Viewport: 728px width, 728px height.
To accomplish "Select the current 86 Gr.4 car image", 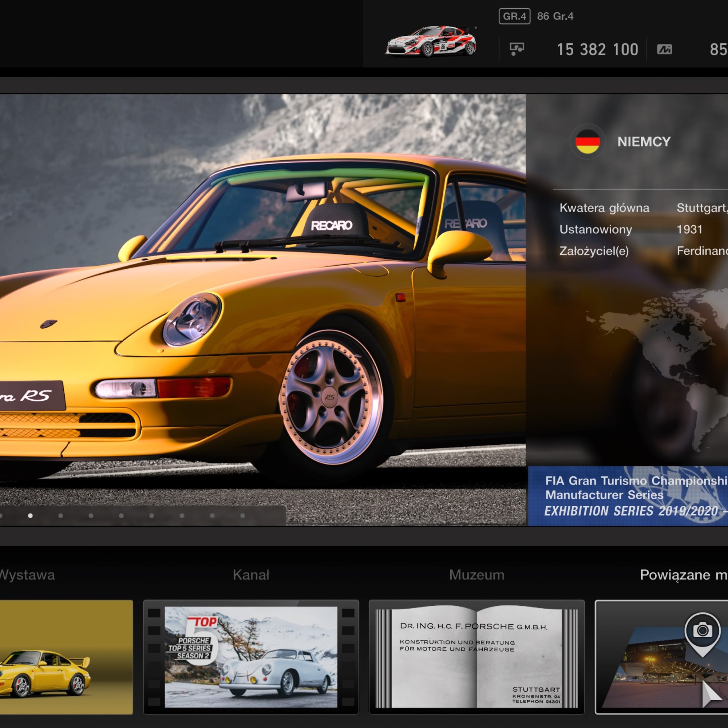I will coord(431,41).
